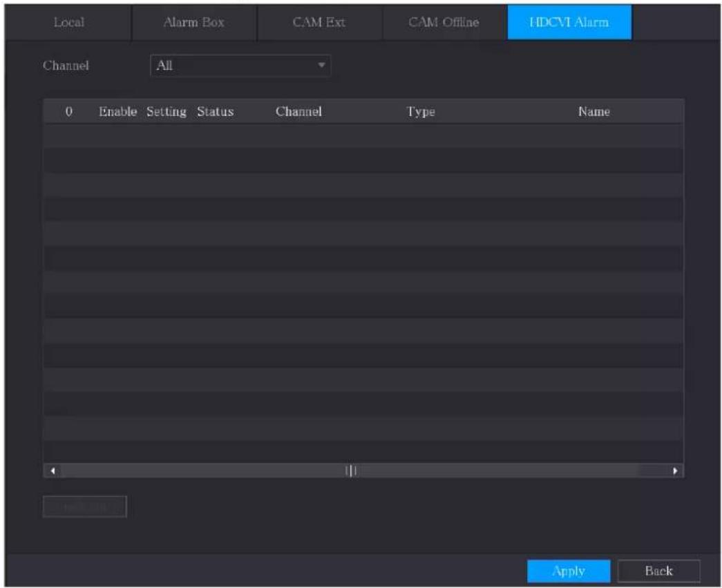Switch to the Local tab
This screenshot has width=722, height=588.
(x=68, y=22)
